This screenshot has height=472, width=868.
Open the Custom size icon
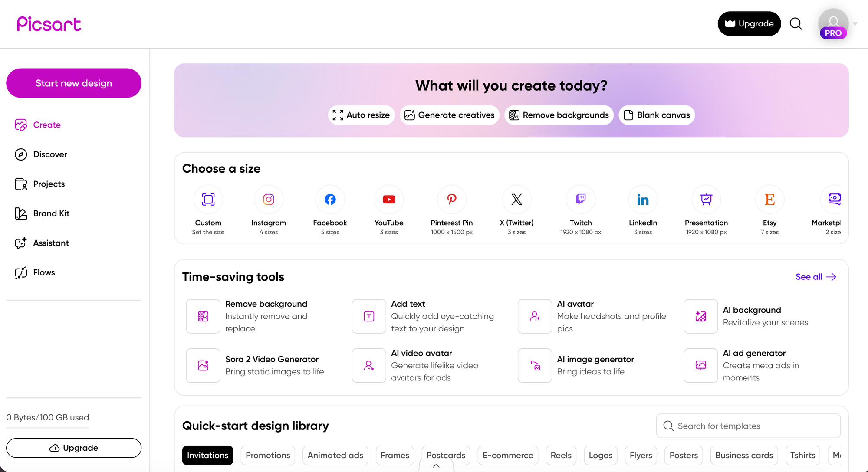(x=208, y=200)
